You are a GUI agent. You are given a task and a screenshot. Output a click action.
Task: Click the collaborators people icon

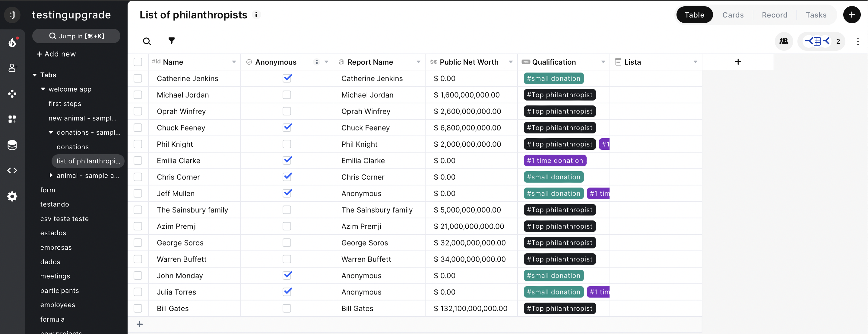click(784, 41)
